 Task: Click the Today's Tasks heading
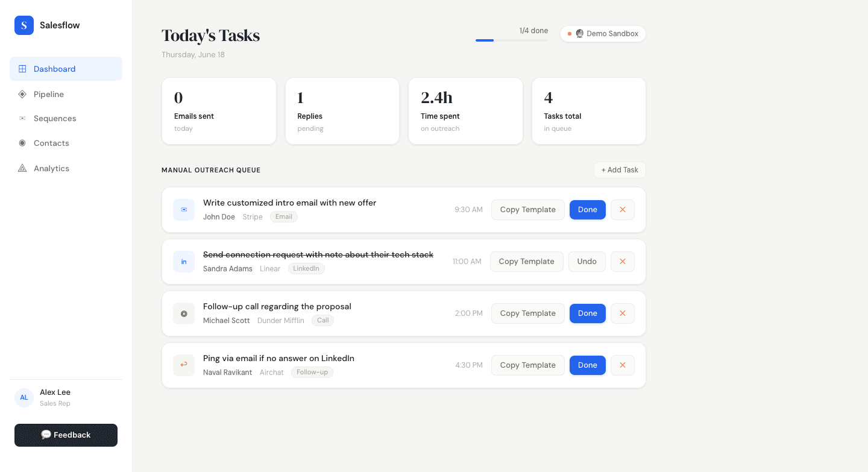pyautogui.click(x=210, y=36)
